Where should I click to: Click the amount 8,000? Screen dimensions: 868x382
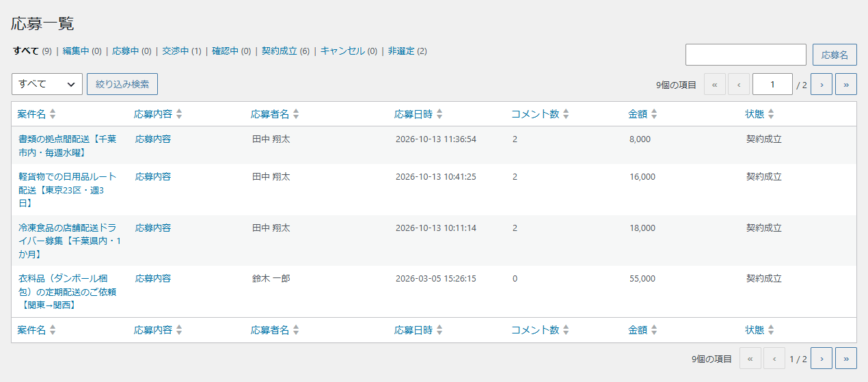[640, 139]
